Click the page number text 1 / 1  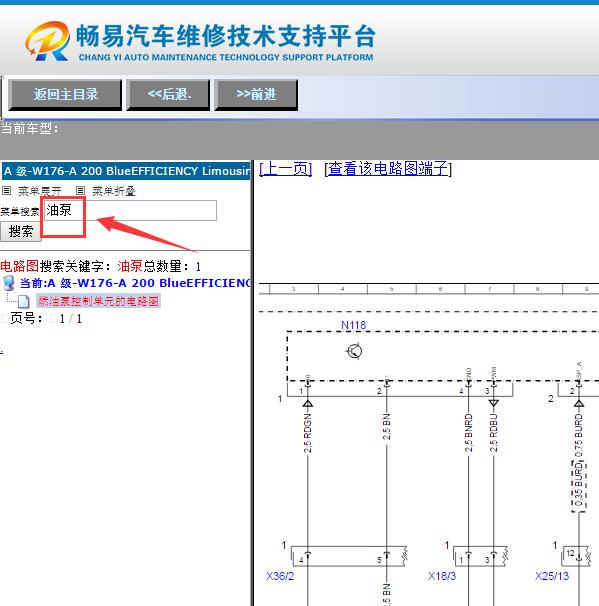tap(71, 319)
